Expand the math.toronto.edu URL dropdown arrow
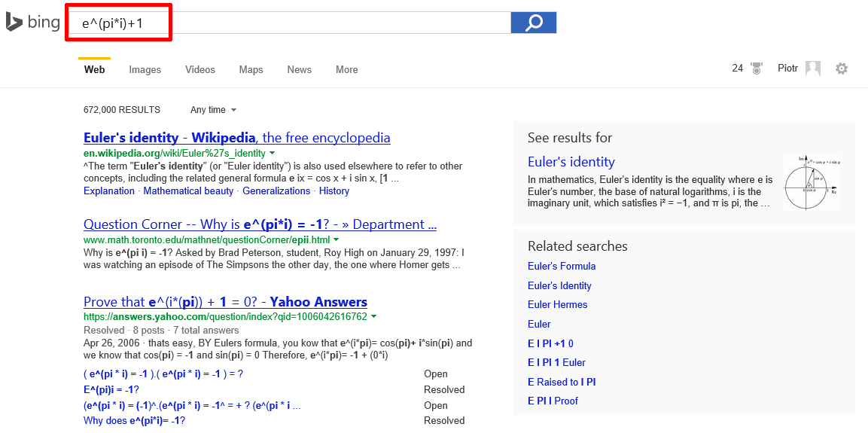 (336, 240)
